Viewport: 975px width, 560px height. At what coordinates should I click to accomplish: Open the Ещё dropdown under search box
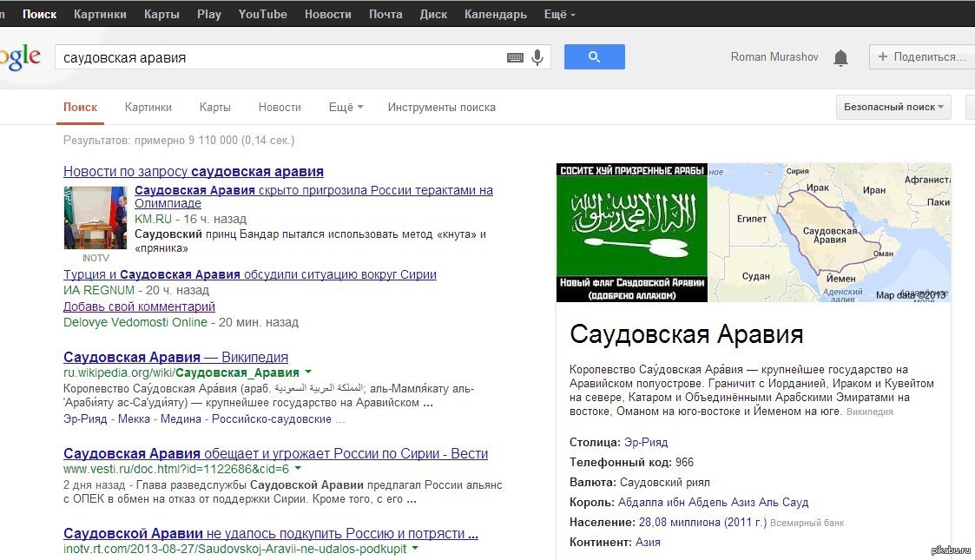(346, 107)
